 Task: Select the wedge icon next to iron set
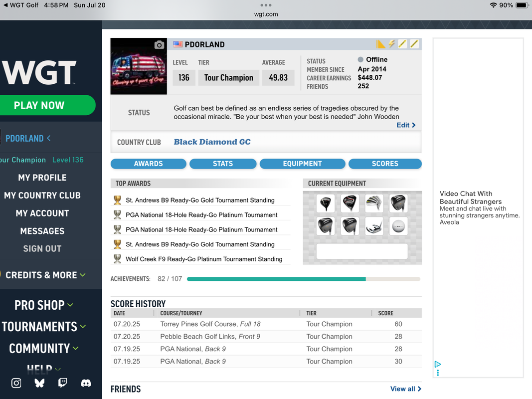(x=398, y=203)
